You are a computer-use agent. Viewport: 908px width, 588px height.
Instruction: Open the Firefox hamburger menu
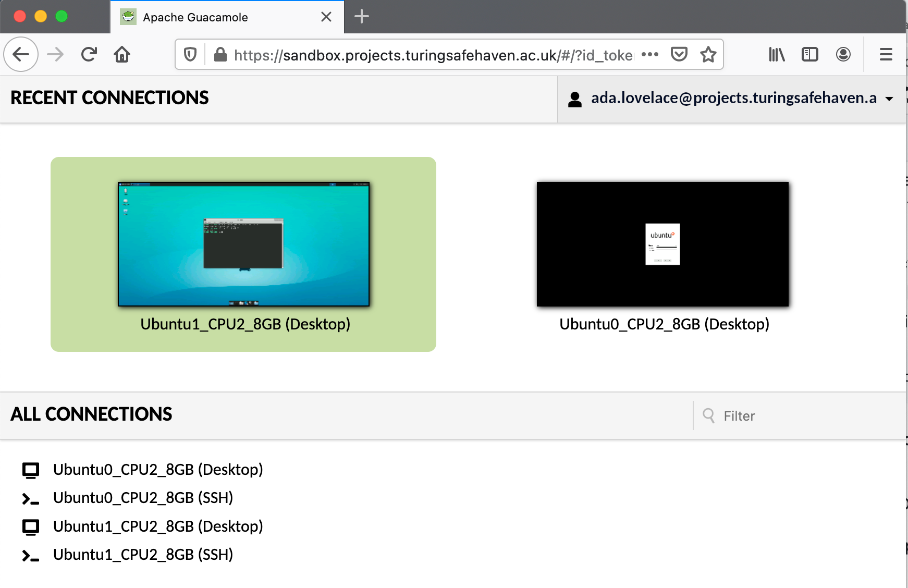click(886, 54)
